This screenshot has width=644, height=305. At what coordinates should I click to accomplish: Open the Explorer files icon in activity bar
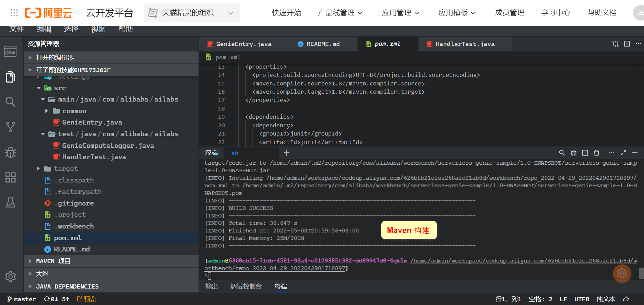pyautogui.click(x=10, y=77)
